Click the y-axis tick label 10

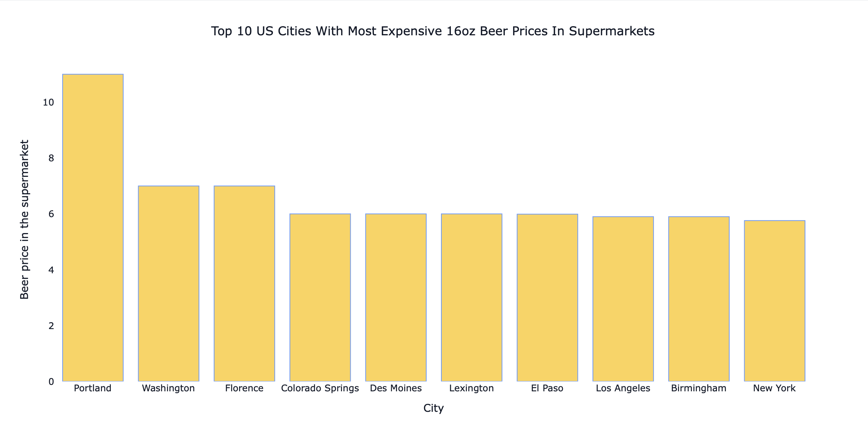(x=49, y=102)
